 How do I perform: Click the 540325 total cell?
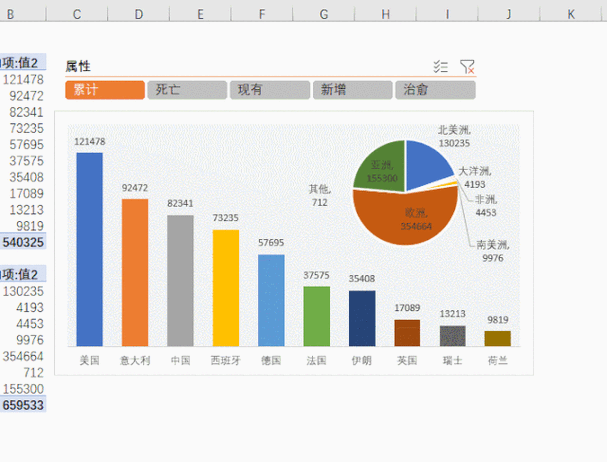(x=24, y=242)
